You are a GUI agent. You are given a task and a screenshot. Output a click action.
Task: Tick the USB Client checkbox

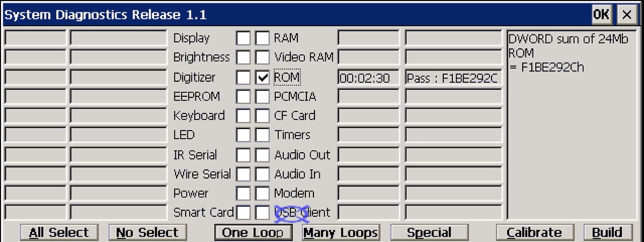tap(262, 212)
